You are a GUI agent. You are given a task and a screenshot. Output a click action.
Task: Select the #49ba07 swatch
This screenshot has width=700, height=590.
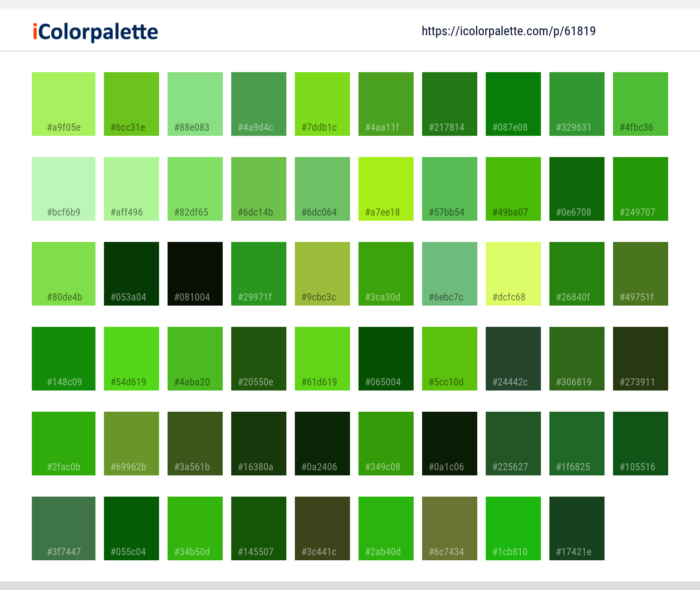click(513, 189)
